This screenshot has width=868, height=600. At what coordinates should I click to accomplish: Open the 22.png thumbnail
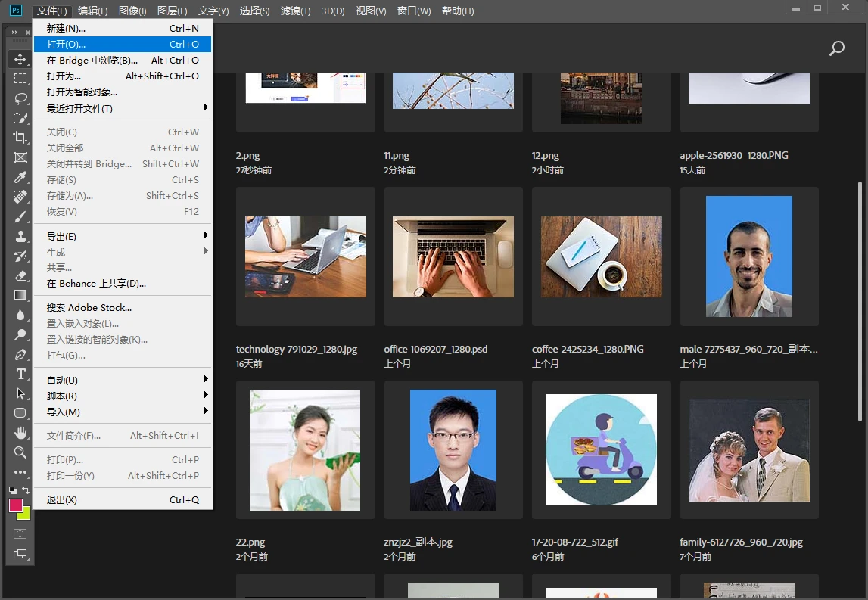(x=306, y=449)
